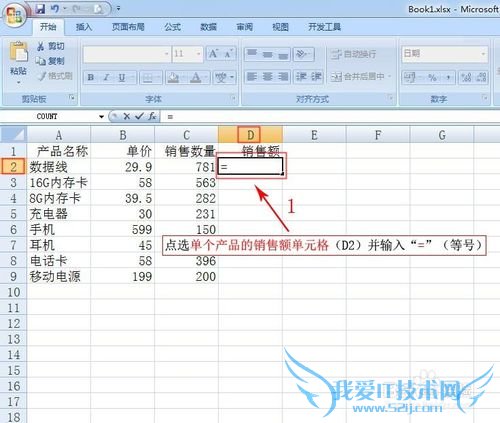
Task: Toggle wrap text (自动换行)
Action: pos(354,54)
